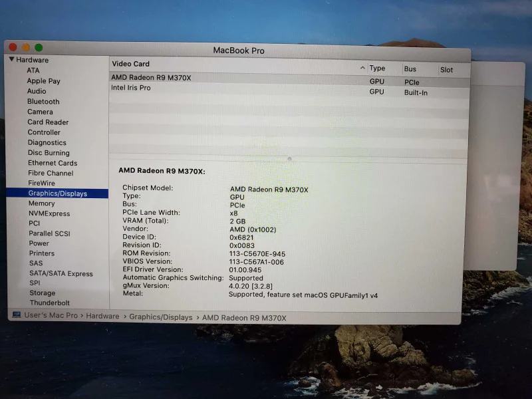Select Intel Iris Pro row
Viewport: 532px width, 399px height.
(289, 89)
